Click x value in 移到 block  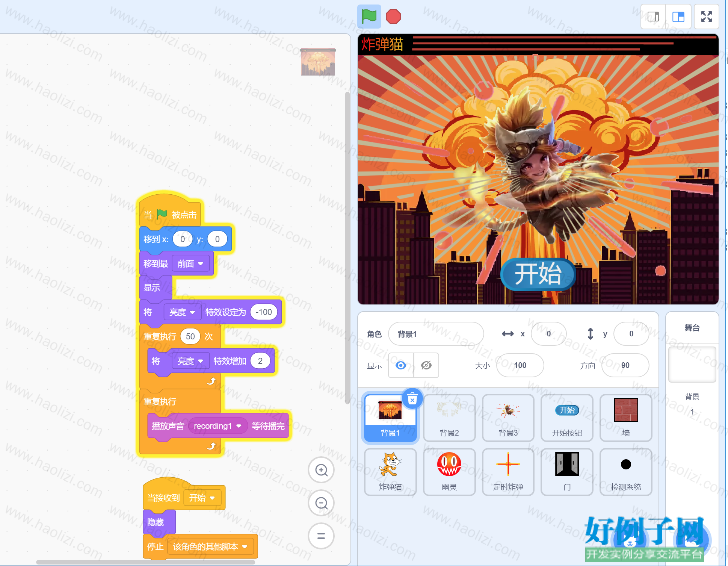tap(183, 239)
